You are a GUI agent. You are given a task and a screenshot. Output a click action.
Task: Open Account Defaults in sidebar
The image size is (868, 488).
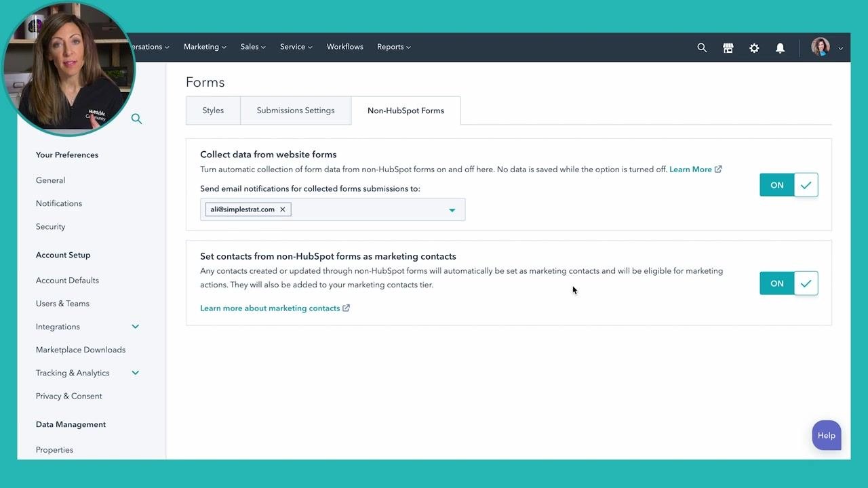tap(67, 281)
